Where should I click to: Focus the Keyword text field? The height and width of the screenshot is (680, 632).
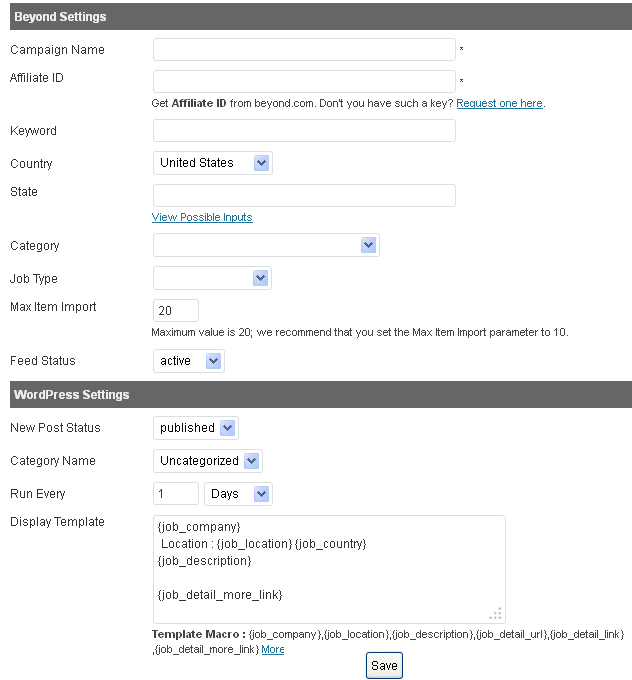(x=304, y=131)
